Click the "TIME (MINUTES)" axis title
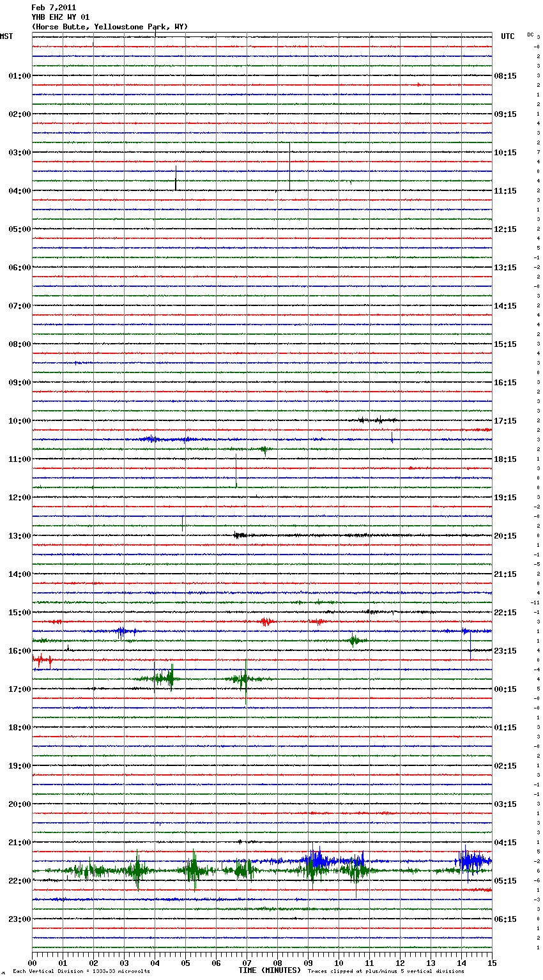 click(270, 970)
